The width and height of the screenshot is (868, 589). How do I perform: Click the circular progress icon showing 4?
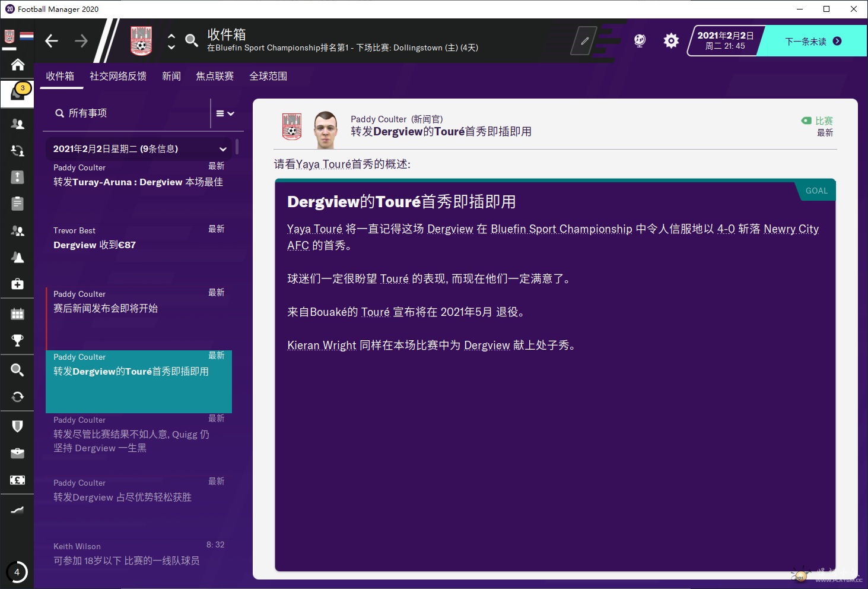(x=17, y=572)
